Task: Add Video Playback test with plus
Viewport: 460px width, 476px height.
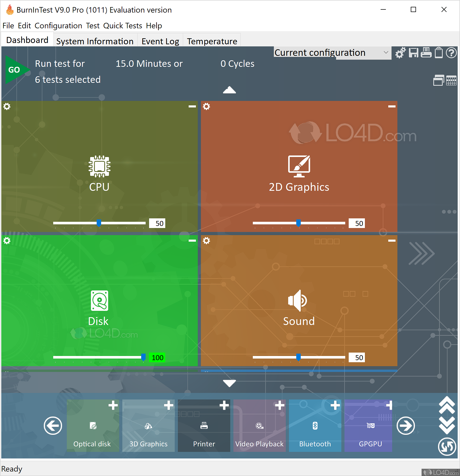Action: point(280,405)
